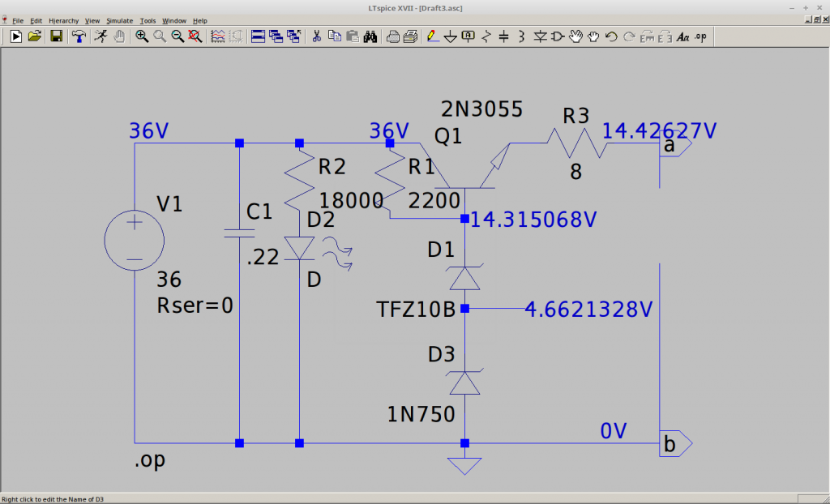Open the SPICE directive .op tool

pos(701,36)
